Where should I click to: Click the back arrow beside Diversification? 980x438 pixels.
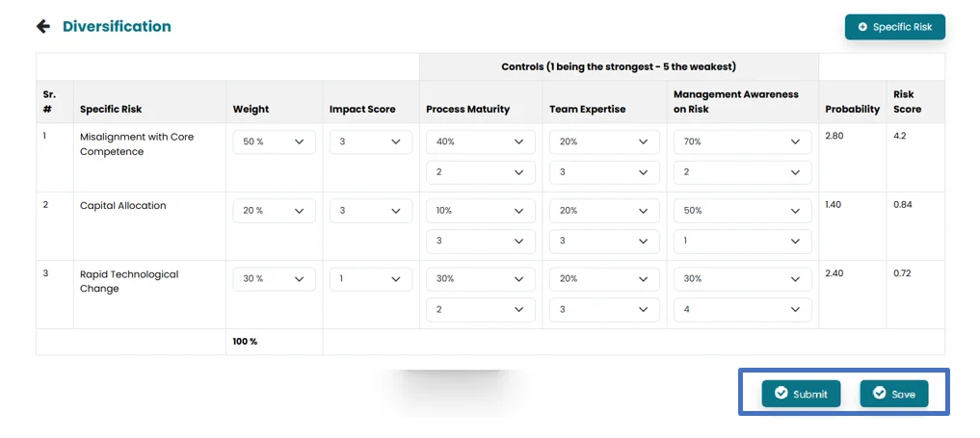coord(42,27)
